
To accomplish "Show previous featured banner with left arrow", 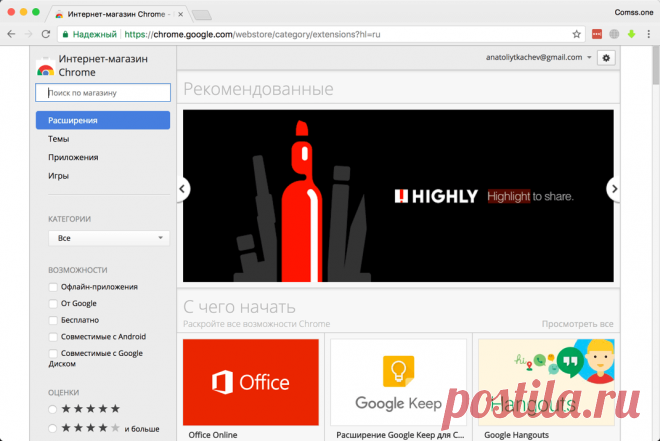I will click(x=183, y=189).
